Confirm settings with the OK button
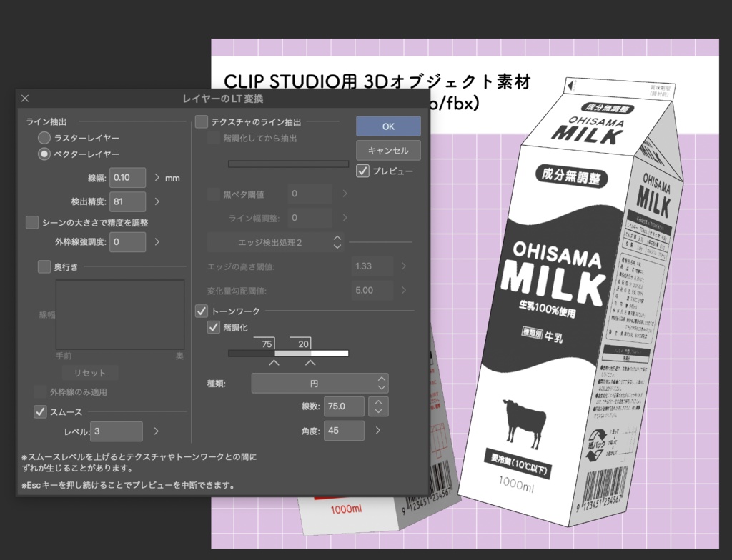 point(388,126)
